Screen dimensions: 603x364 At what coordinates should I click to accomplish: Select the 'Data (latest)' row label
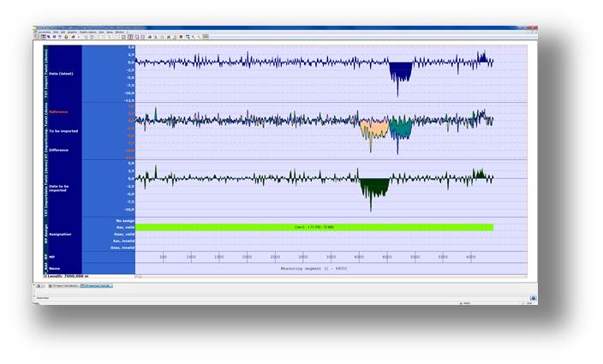click(x=62, y=74)
